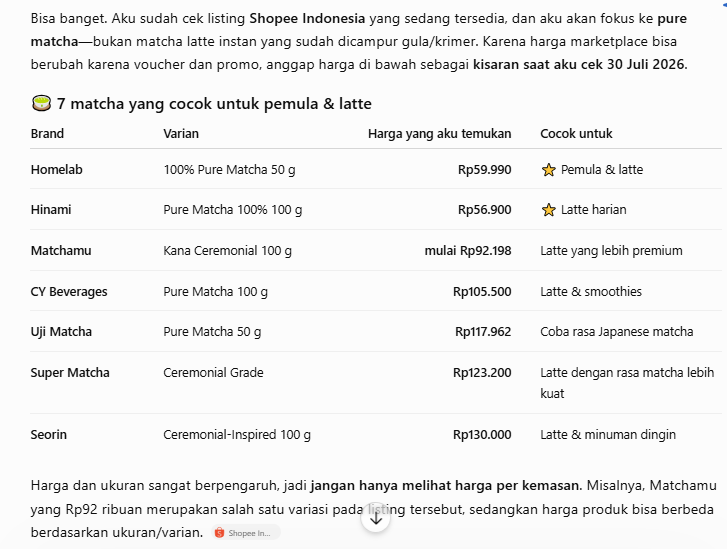The width and height of the screenshot is (727, 549).
Task: Click the Ceremonial Grade variant cell
Action: point(213,372)
